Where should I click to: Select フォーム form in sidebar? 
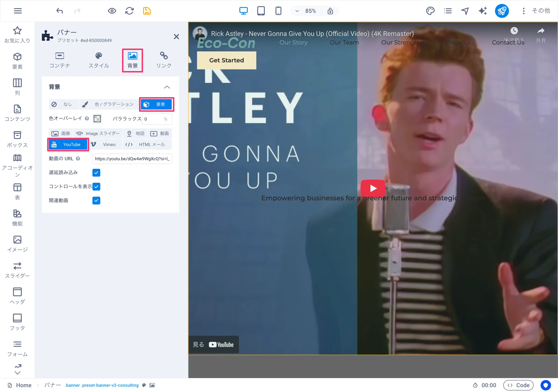tap(17, 348)
